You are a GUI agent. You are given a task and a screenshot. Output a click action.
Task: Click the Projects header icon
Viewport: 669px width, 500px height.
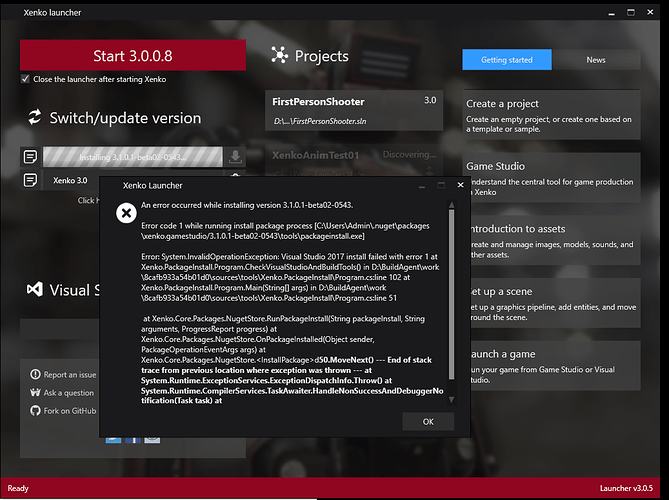click(279, 55)
